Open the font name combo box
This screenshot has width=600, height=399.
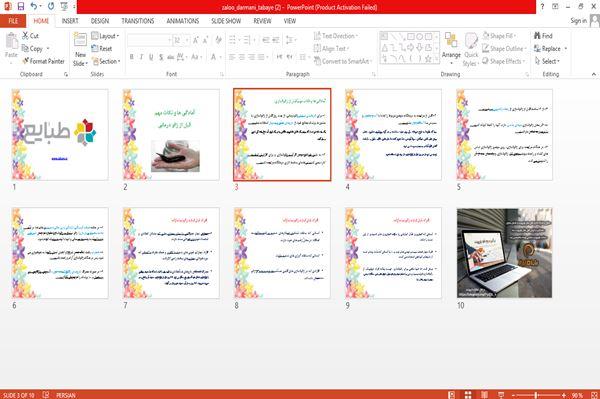coord(149,40)
